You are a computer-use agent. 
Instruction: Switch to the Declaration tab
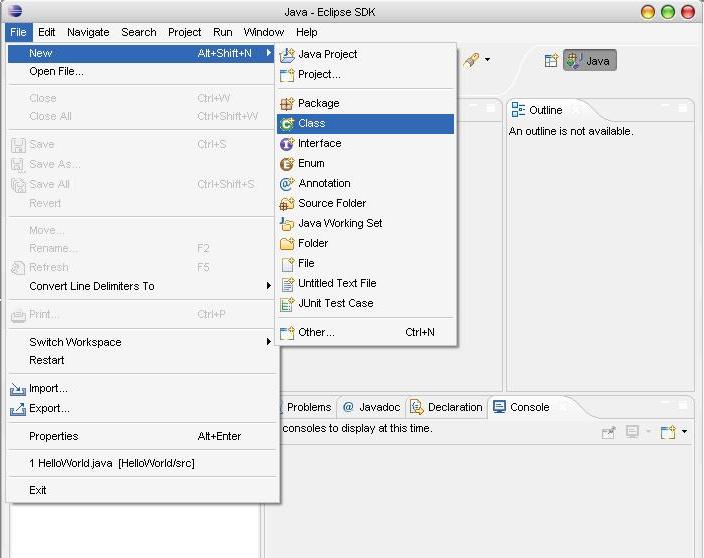tap(447, 407)
